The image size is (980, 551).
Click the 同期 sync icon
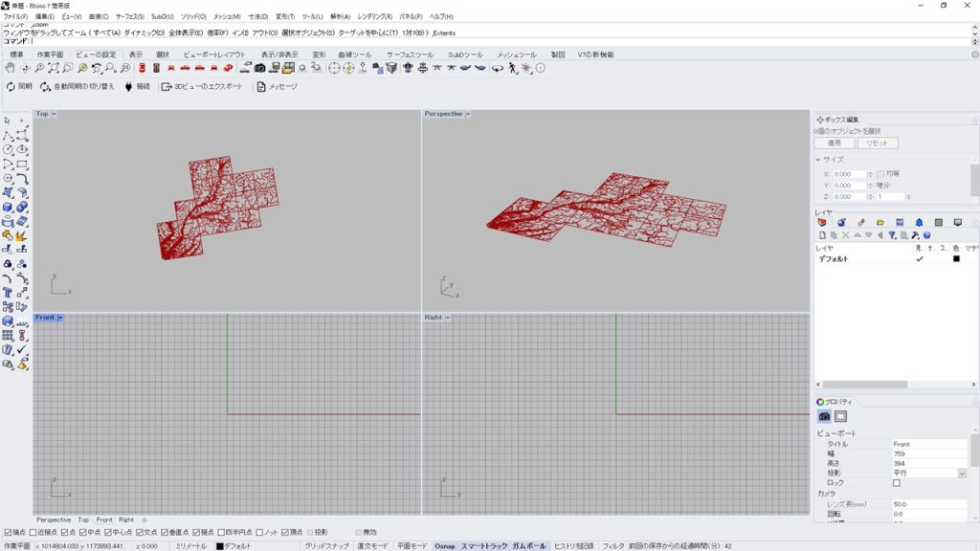point(11,86)
